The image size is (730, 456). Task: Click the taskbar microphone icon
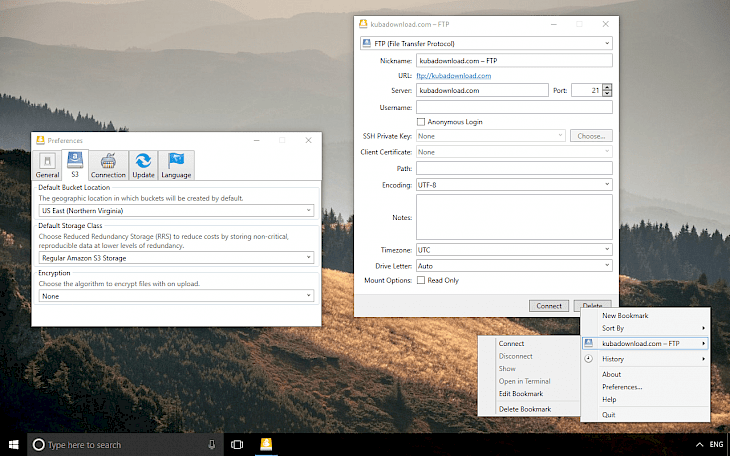click(x=212, y=445)
